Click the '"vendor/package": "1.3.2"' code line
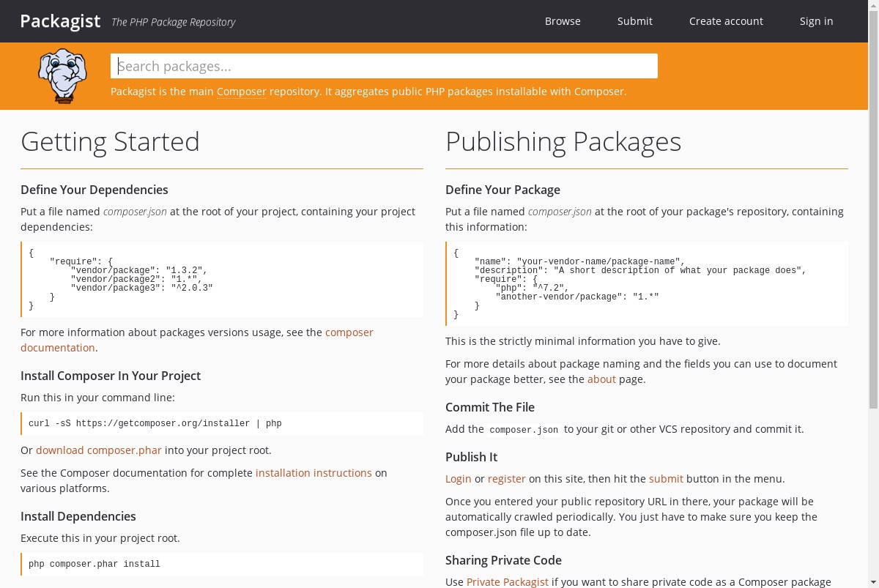 click(139, 270)
